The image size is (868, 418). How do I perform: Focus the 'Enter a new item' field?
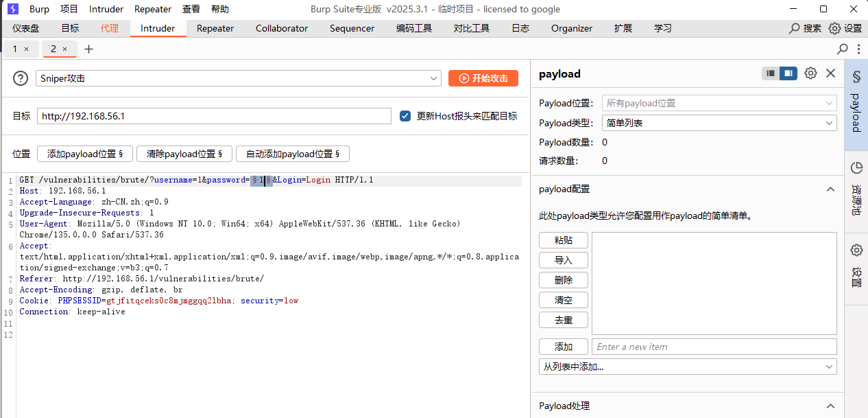(714, 347)
